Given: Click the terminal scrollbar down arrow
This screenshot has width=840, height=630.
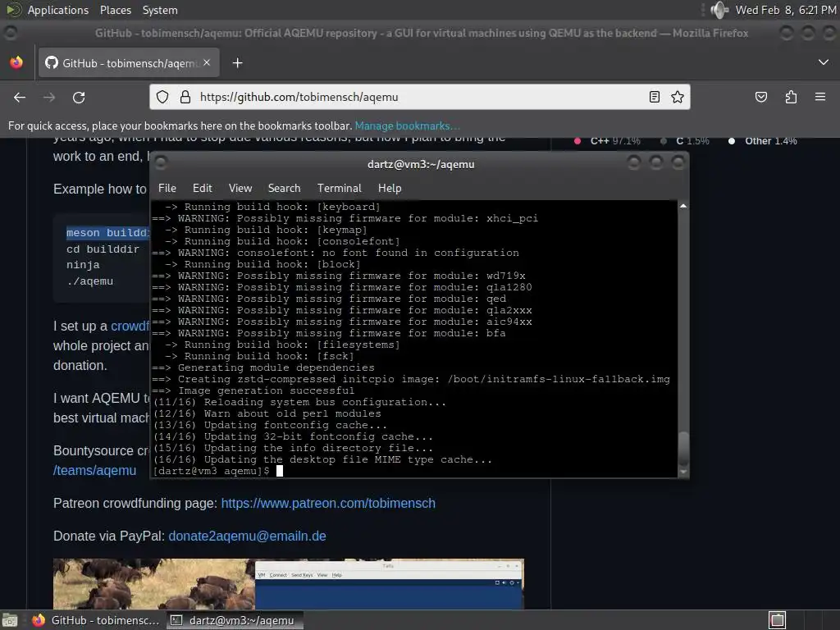Looking at the screenshot, I should pyautogui.click(x=683, y=472).
